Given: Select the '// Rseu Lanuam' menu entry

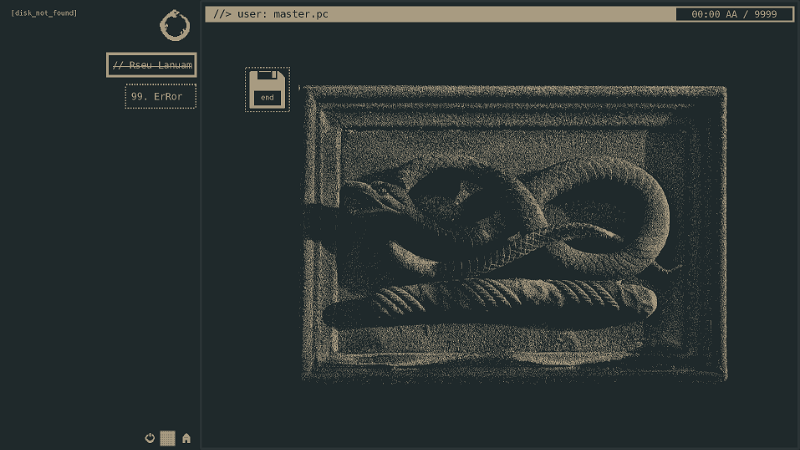Looking at the screenshot, I should [152, 65].
